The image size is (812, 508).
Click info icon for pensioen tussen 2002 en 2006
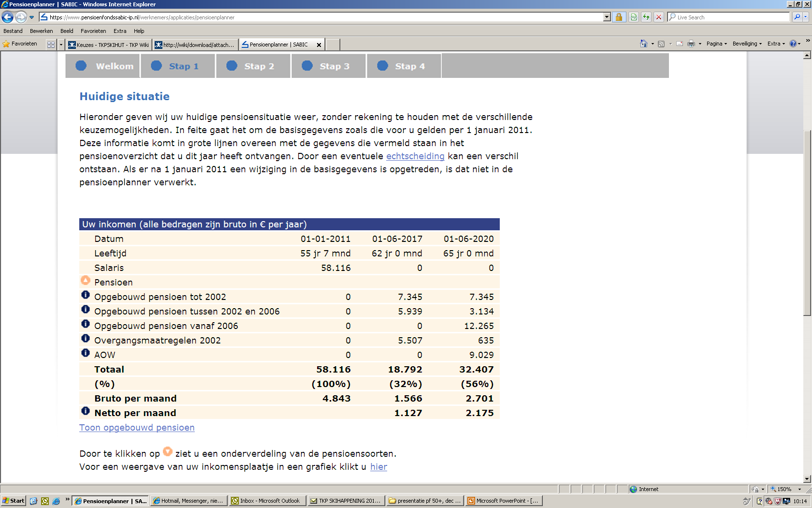click(x=86, y=309)
